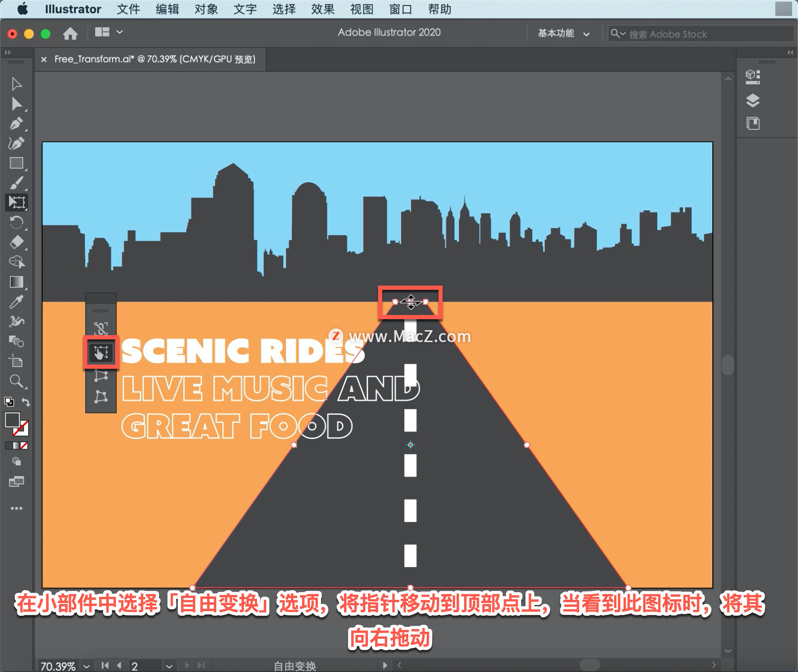Close the Free_Transform.ai tab
The image size is (798, 672).
[44, 60]
